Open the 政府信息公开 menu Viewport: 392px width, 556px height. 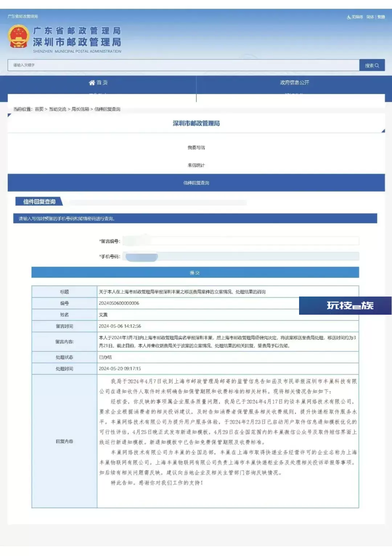point(294,82)
